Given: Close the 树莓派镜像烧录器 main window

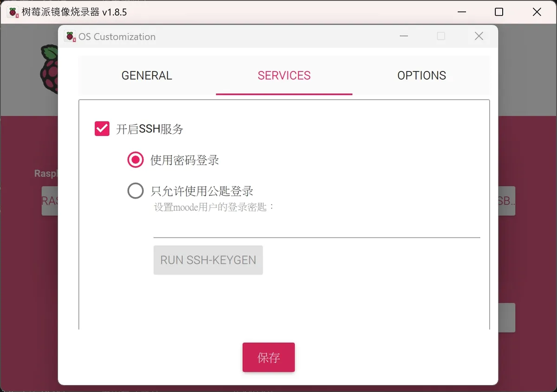Looking at the screenshot, I should click(537, 12).
